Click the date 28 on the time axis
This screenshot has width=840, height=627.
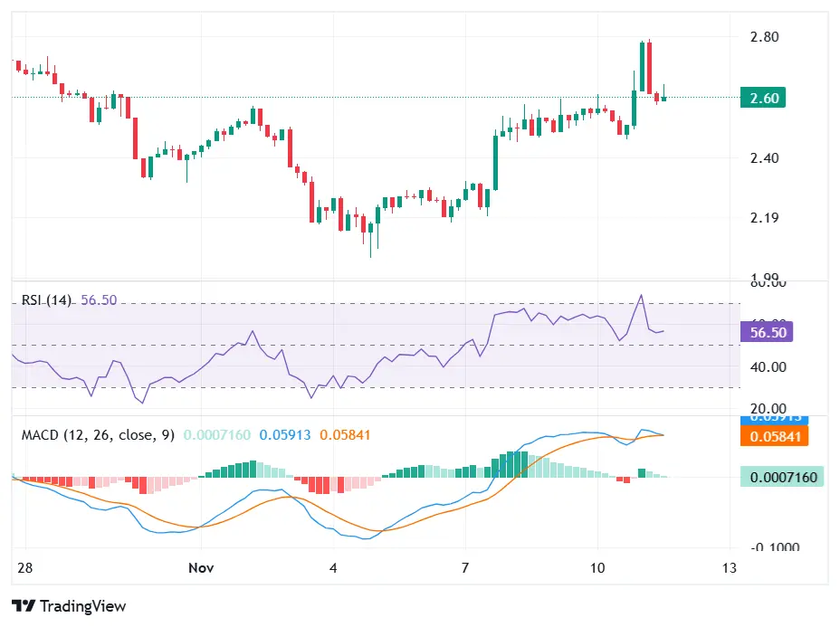[x=24, y=568]
